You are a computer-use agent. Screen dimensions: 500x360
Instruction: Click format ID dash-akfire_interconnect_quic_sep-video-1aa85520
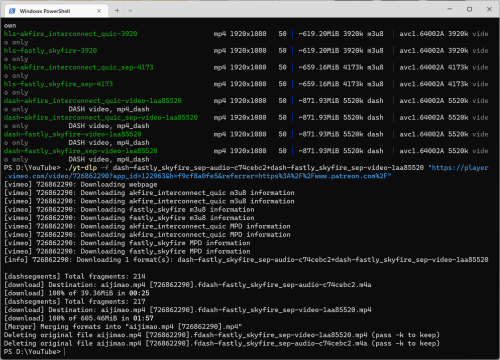[x=101, y=117]
